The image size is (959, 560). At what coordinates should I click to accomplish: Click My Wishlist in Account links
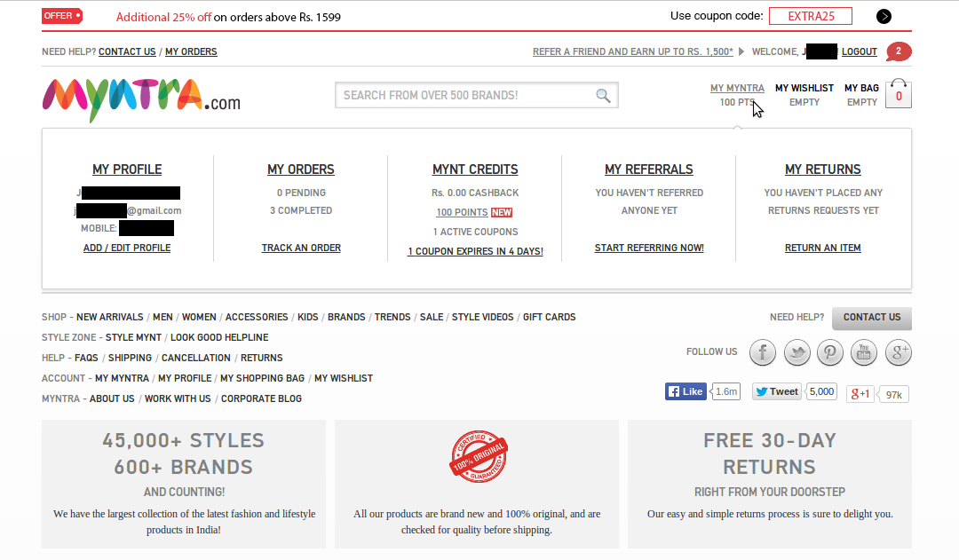pyautogui.click(x=344, y=378)
